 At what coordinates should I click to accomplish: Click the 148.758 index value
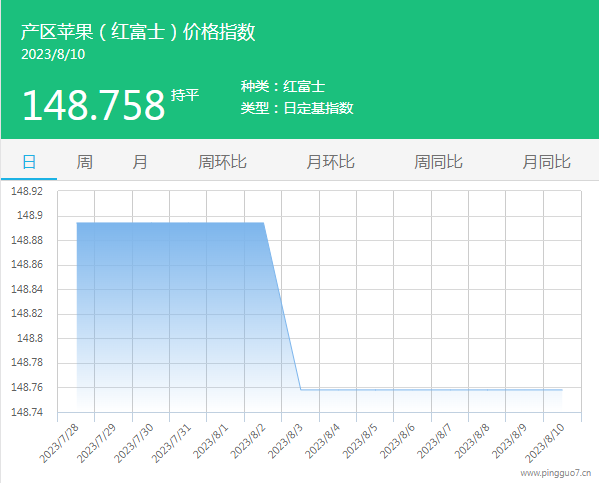94,105
